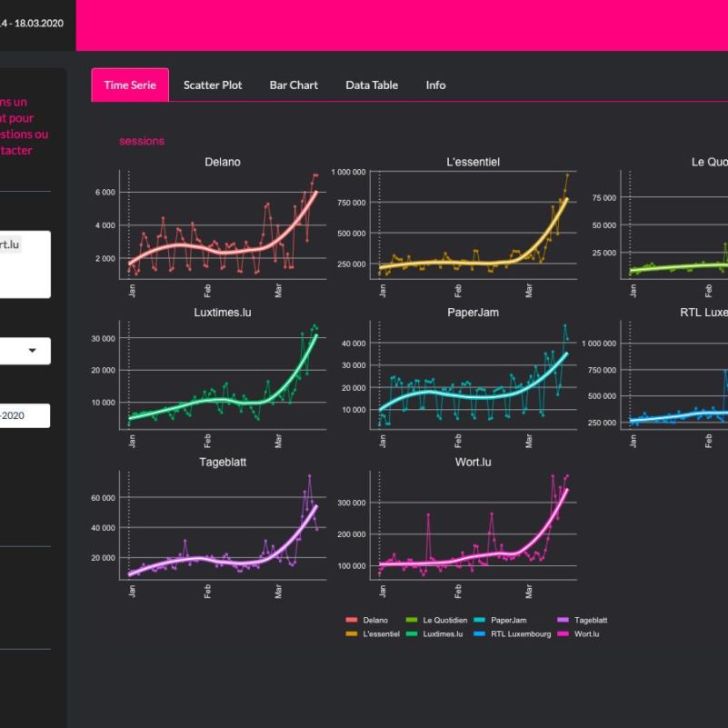Screen dimensions: 728x728
Task: Click the Tageblatt purple legend swatch
Action: (x=563, y=620)
